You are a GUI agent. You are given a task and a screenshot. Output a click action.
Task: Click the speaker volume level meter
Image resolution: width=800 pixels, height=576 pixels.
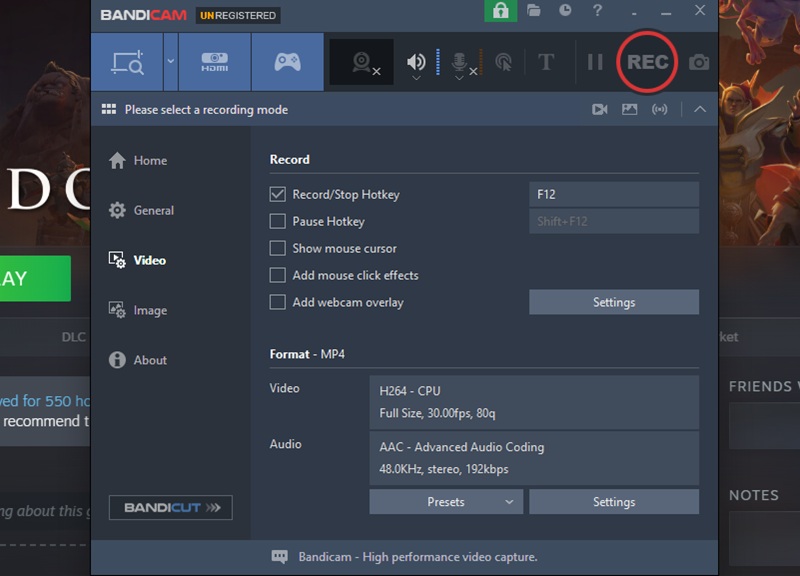coord(438,62)
